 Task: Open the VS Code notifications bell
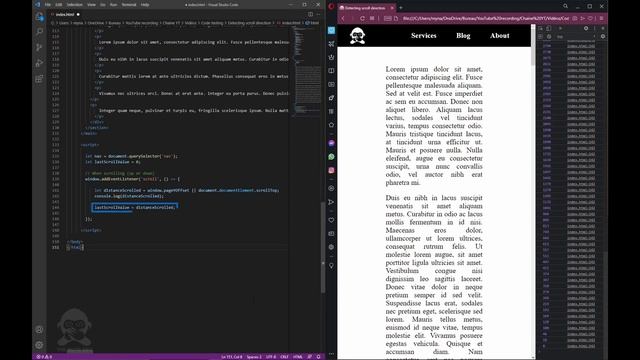(x=319, y=357)
